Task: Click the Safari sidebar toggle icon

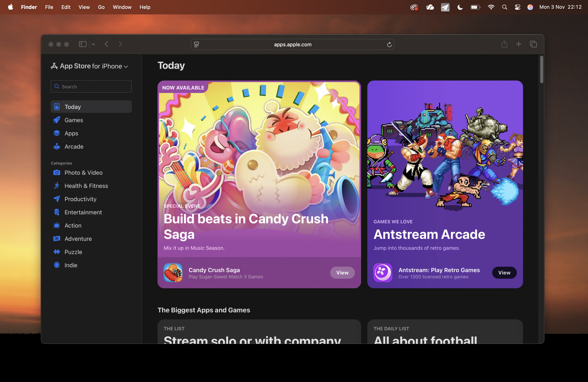Action: (82, 44)
